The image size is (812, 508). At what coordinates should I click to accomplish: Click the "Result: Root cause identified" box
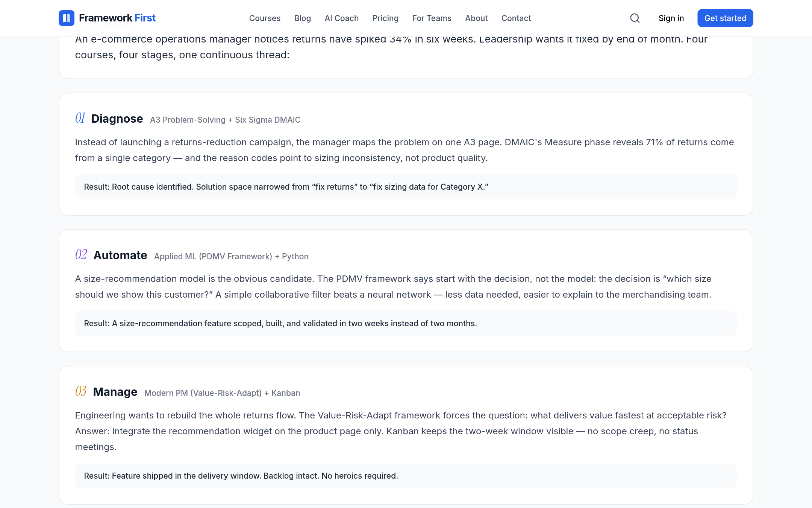406,187
